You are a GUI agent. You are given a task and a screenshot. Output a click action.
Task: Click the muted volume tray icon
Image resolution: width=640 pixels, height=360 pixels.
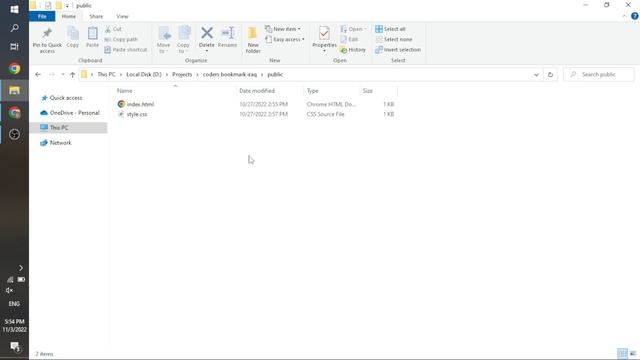click(9, 290)
